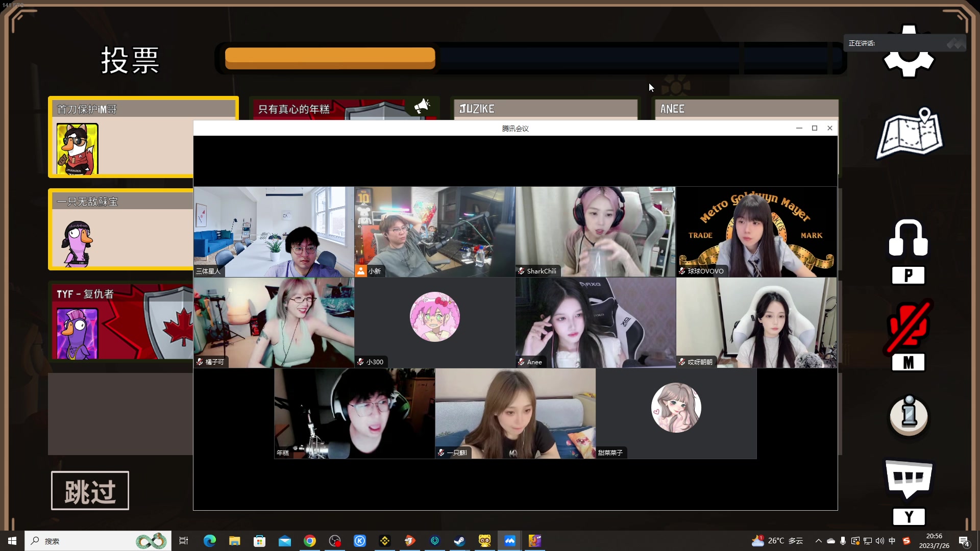Viewport: 980px width, 551px height.
Task: Click the duck avatar of 首刀保护iM哥
Action: tap(77, 149)
